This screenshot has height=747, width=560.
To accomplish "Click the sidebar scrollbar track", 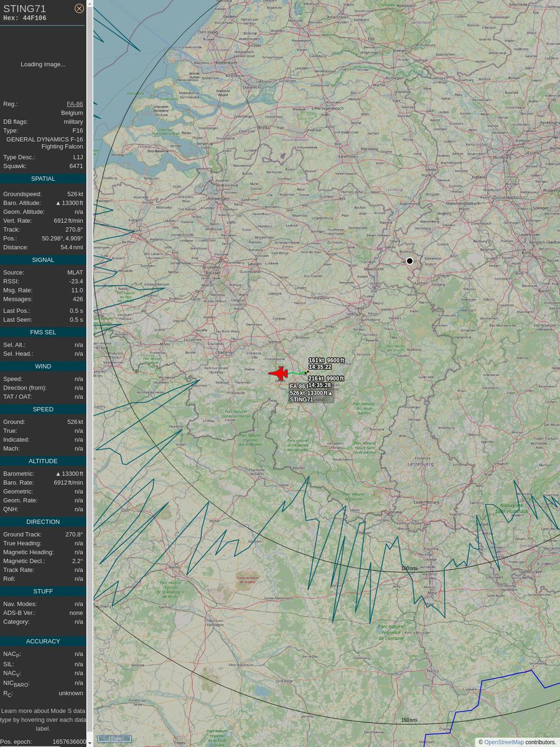I will (90, 374).
